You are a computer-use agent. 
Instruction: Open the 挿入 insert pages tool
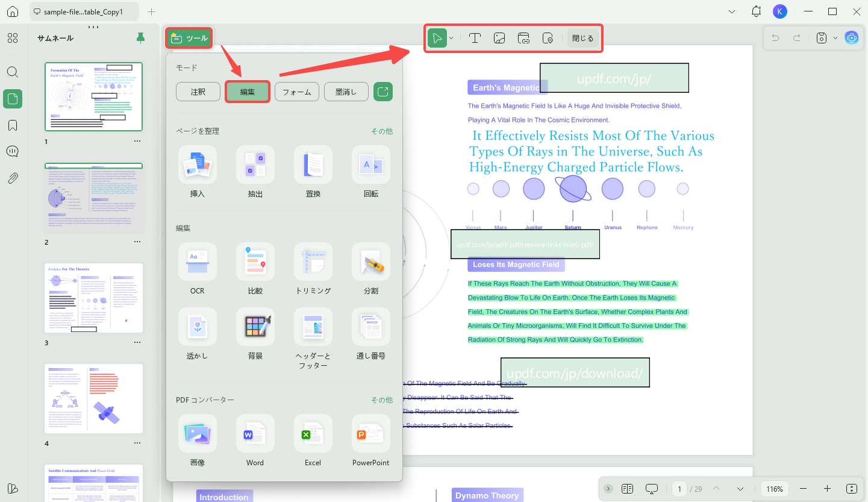[x=198, y=172]
